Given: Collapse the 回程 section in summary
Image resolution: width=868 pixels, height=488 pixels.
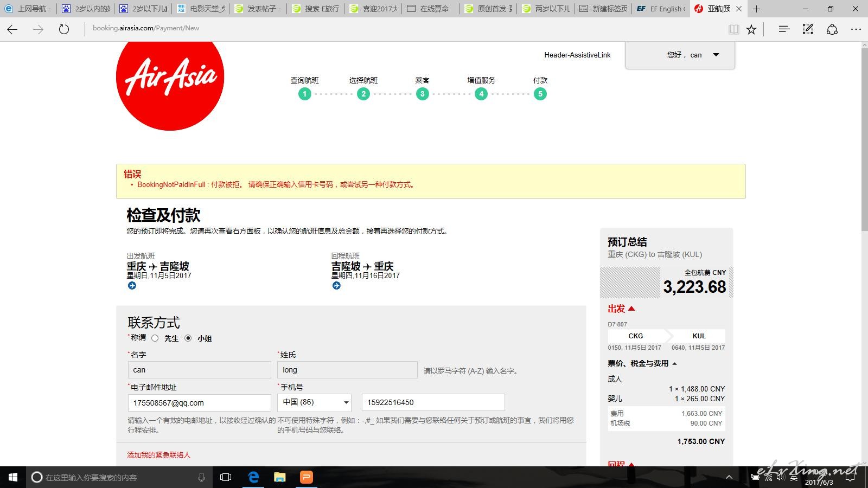Looking at the screenshot, I should pos(621,464).
